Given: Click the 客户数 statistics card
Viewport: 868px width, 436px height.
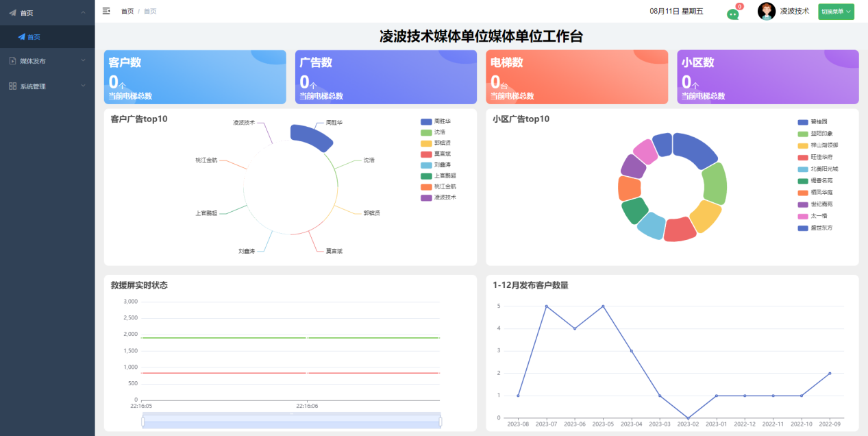Looking at the screenshot, I should click(195, 77).
